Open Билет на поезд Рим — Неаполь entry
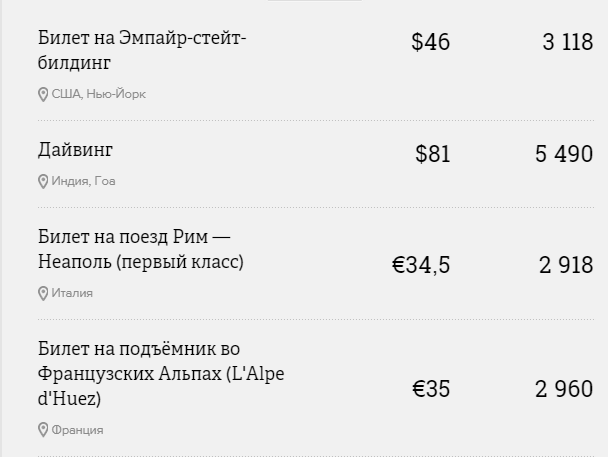The image size is (608, 457). point(141,249)
